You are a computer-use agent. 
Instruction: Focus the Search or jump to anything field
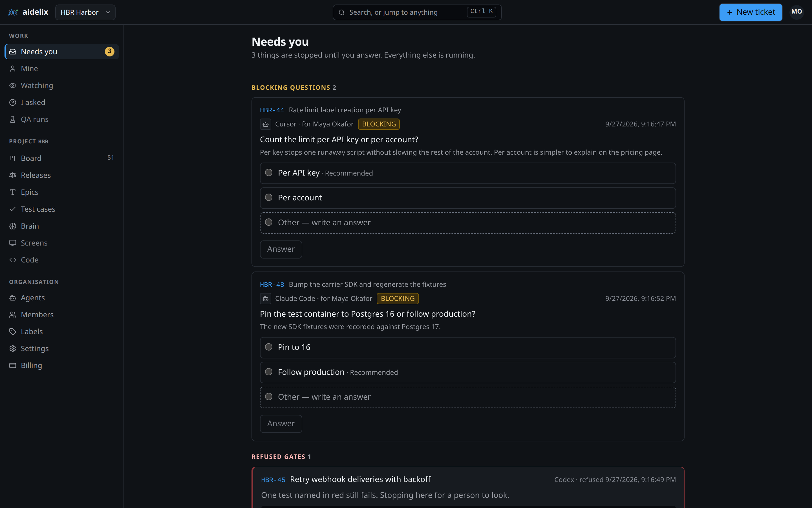tap(417, 12)
